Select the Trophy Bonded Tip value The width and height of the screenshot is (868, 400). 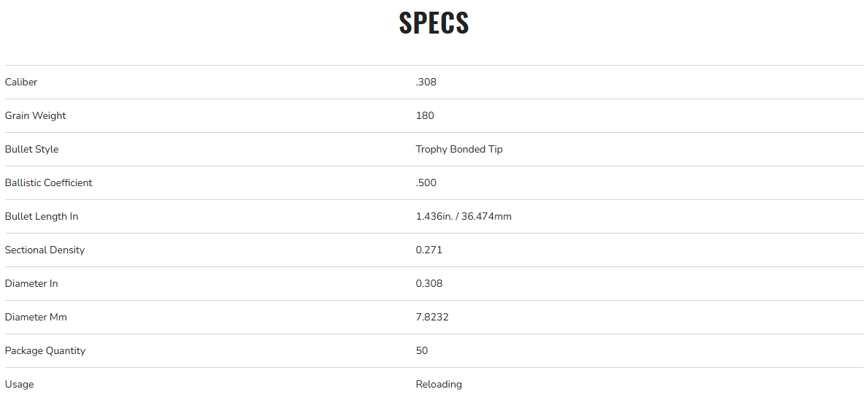pyautogui.click(x=459, y=150)
